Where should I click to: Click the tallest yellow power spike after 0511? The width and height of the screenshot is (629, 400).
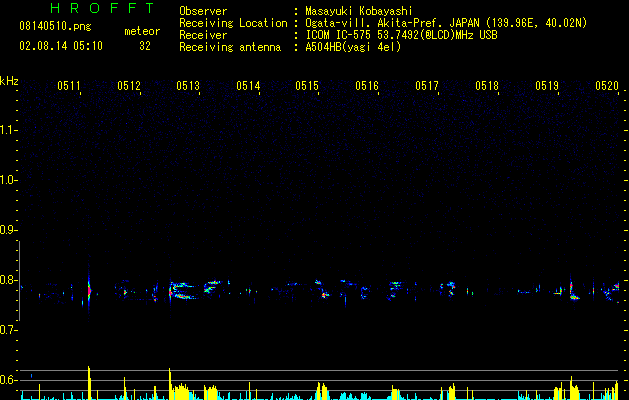click(x=89, y=382)
